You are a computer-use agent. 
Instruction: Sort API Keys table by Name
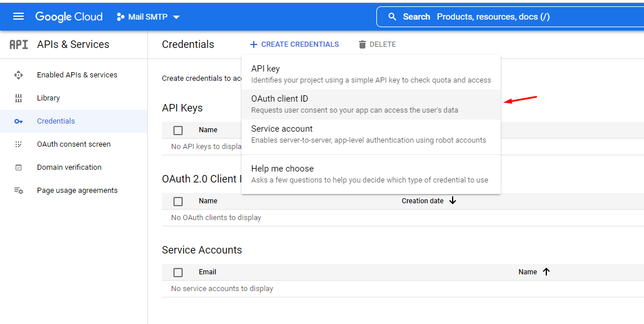point(208,129)
